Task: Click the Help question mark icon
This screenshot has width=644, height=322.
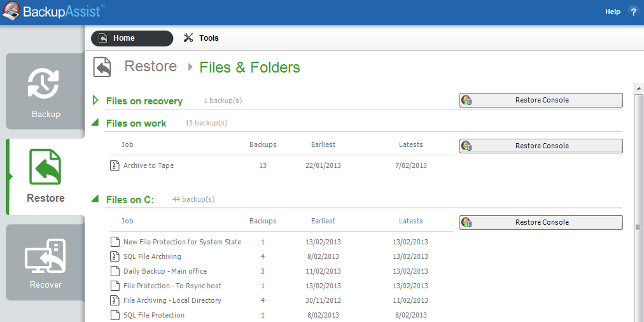Action: click(x=633, y=11)
